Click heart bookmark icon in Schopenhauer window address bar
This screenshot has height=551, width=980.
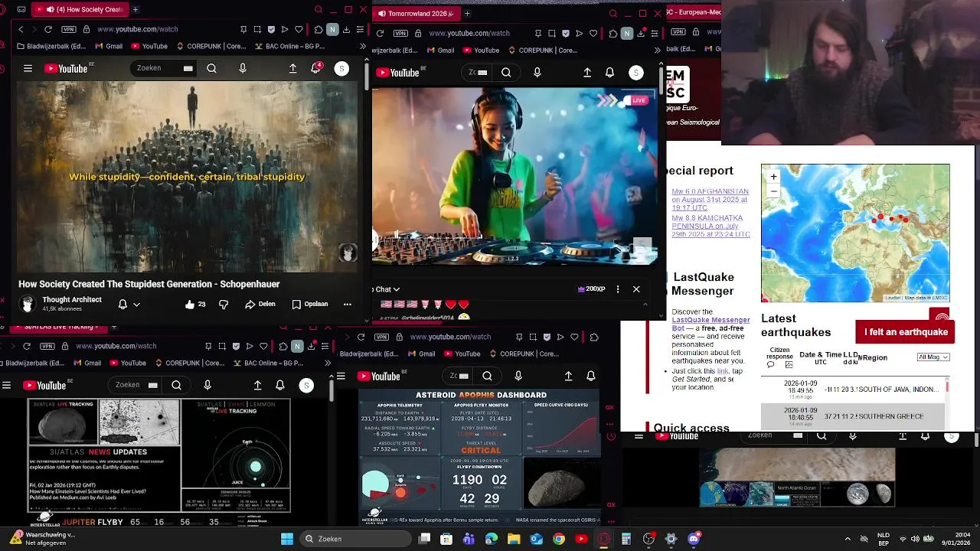299,29
